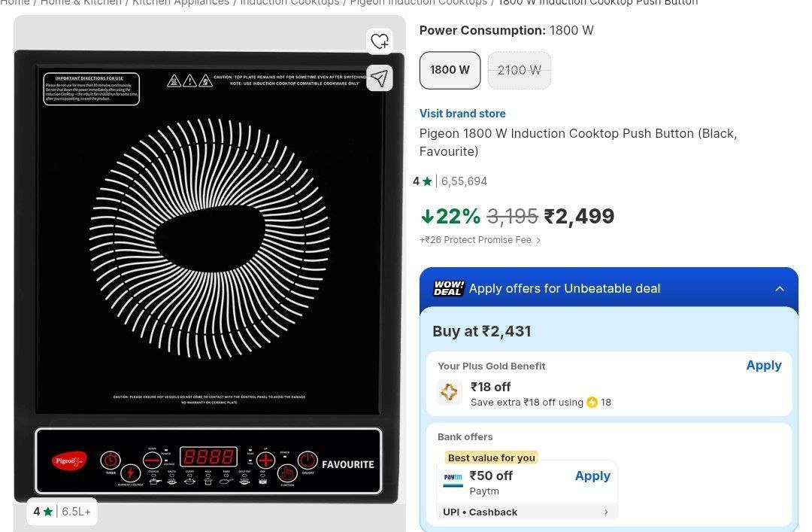Viewport: 812px width, 532px height.
Task: Click the Plus Gold benefit star icon
Action: [449, 392]
